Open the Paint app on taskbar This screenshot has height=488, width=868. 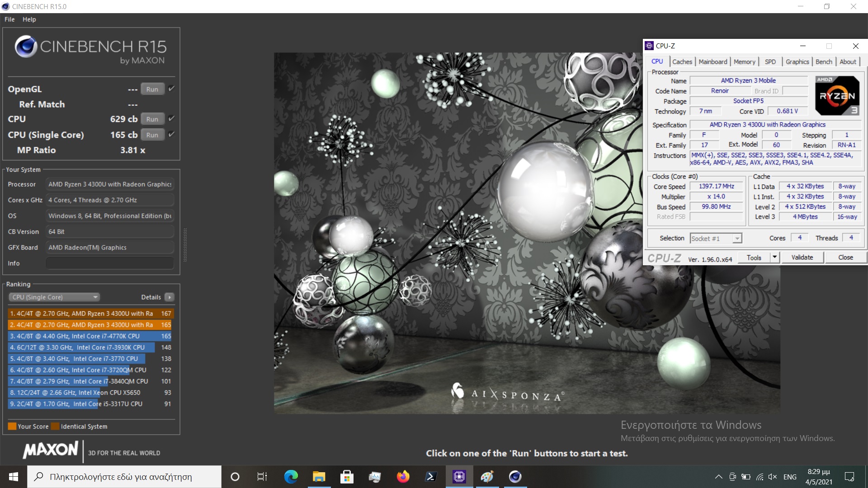(x=487, y=477)
